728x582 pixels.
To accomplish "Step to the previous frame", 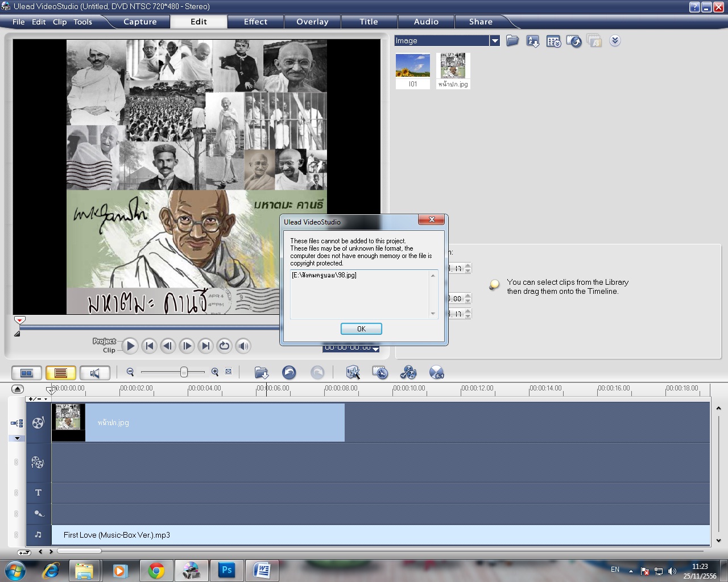I will click(x=168, y=346).
